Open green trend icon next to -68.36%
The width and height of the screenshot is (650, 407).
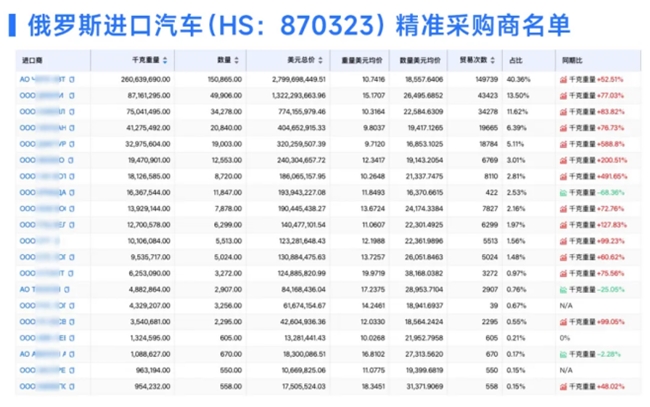pyautogui.click(x=564, y=192)
